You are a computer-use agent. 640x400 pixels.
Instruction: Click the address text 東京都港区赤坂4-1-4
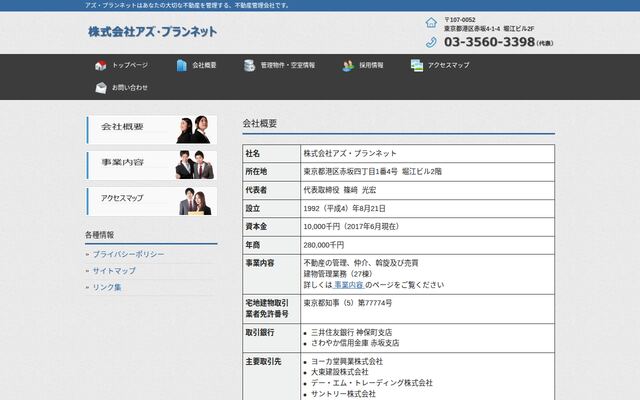click(472, 29)
